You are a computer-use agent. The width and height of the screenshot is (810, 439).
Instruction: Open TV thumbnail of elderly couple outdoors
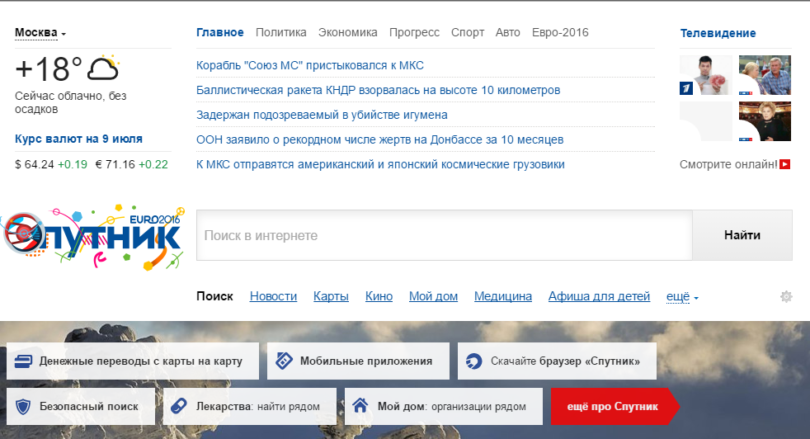tap(765, 75)
